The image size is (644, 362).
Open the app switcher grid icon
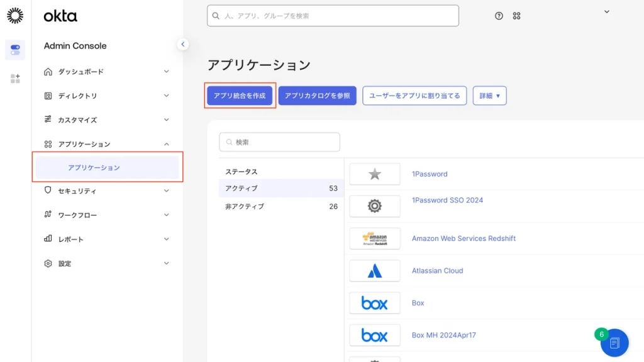click(x=517, y=16)
